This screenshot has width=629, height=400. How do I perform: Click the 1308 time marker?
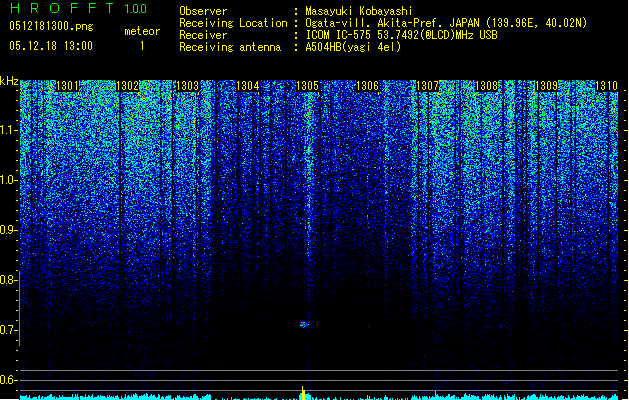coord(487,86)
